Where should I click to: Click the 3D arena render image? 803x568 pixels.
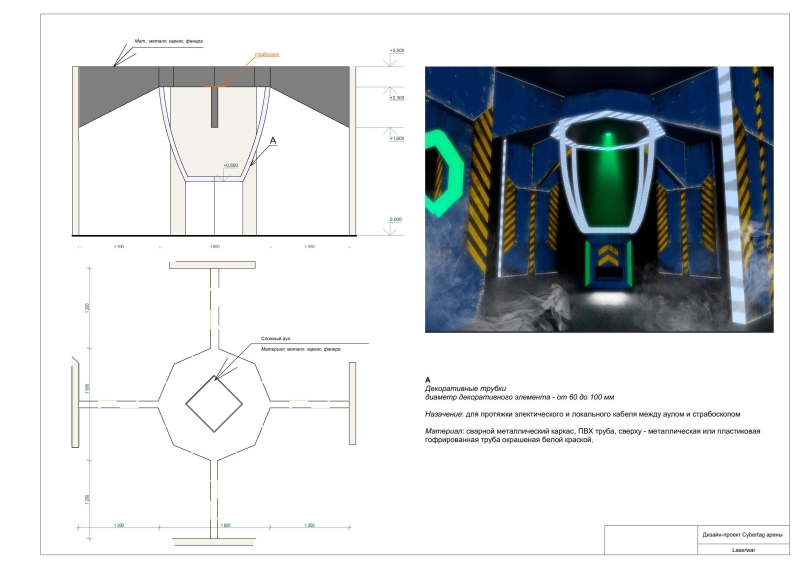click(600, 200)
